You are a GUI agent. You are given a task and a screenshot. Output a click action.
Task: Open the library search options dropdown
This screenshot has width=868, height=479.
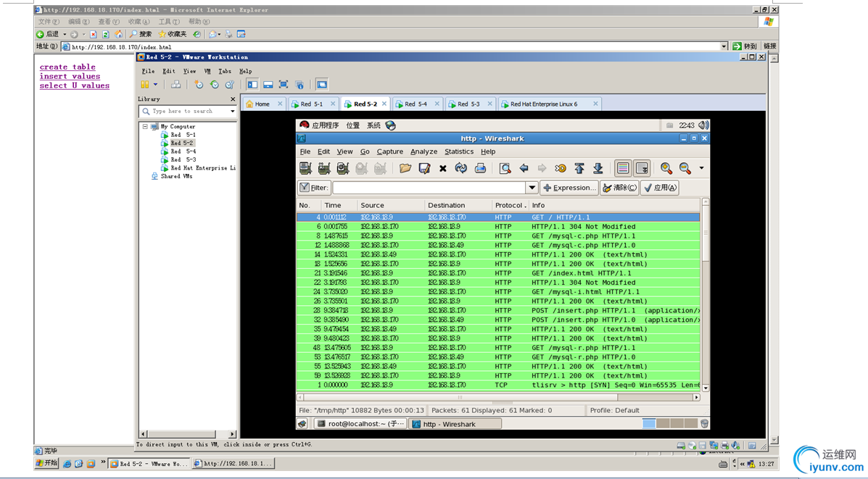[x=233, y=111]
